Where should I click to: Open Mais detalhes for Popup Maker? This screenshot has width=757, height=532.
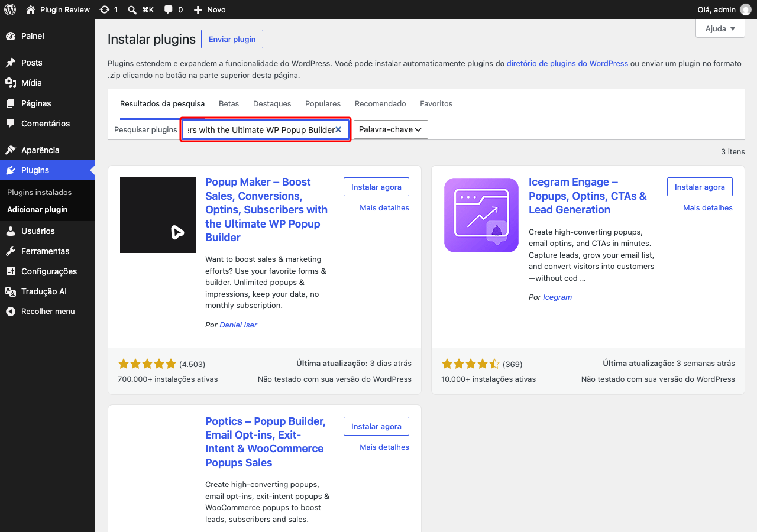(x=384, y=208)
